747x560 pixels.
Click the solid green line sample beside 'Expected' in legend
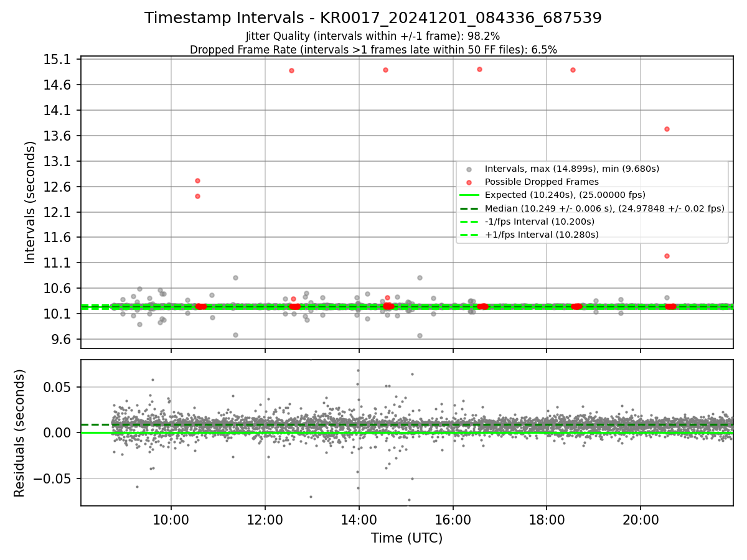(x=469, y=195)
